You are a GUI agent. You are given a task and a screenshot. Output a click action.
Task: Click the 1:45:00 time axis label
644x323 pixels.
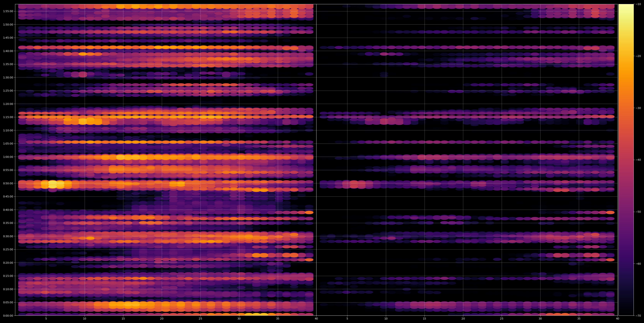tap(8, 37)
